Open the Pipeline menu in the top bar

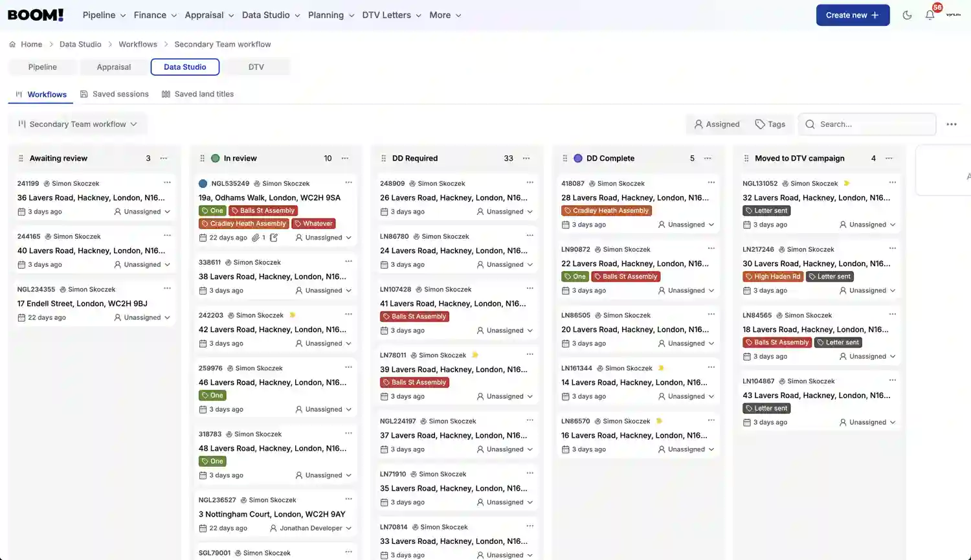[x=104, y=15]
